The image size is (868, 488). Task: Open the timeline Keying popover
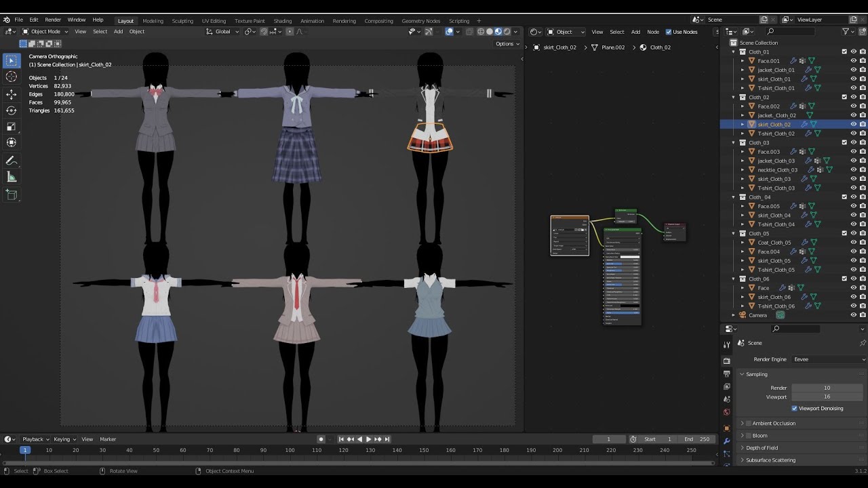click(64, 439)
